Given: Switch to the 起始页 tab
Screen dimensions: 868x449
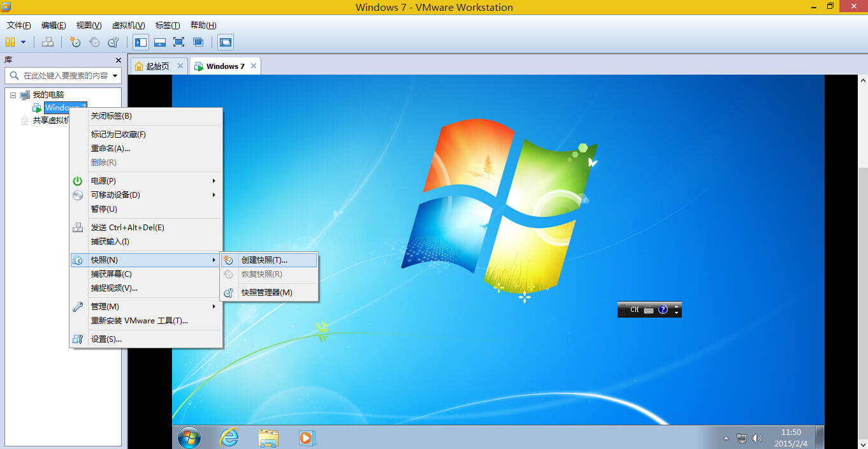Looking at the screenshot, I should point(157,66).
